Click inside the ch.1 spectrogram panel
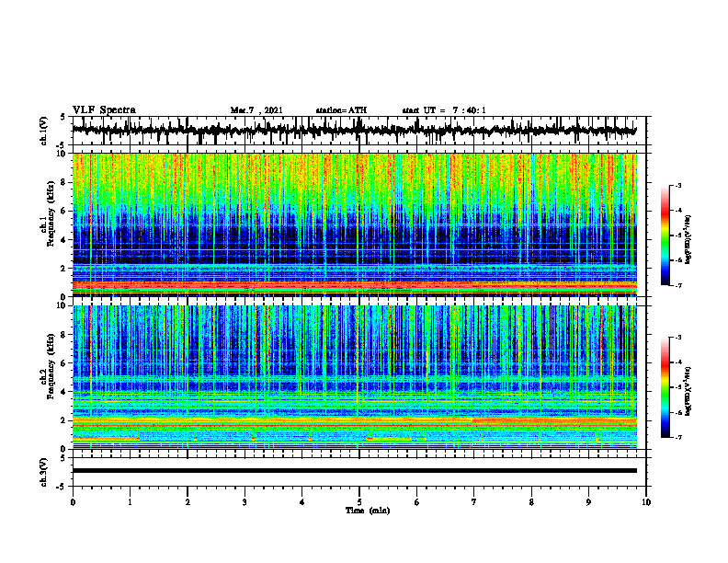Viewport: 728px width, 563px height. (x=354, y=224)
